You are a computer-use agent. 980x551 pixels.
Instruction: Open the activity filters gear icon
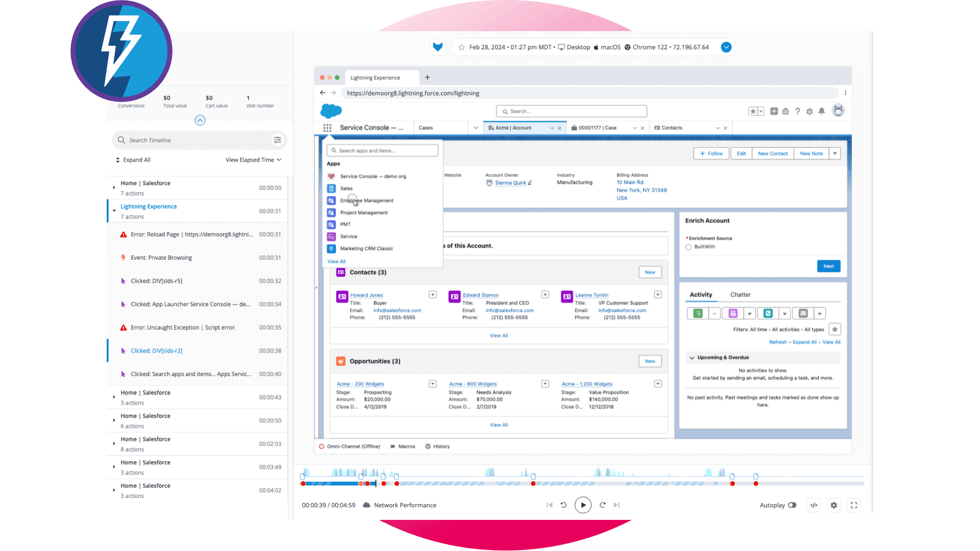pos(835,329)
